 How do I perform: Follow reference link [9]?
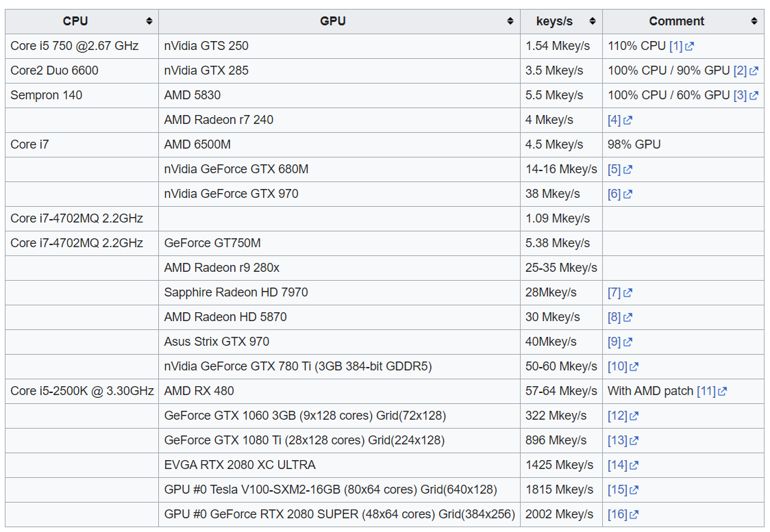(620, 342)
